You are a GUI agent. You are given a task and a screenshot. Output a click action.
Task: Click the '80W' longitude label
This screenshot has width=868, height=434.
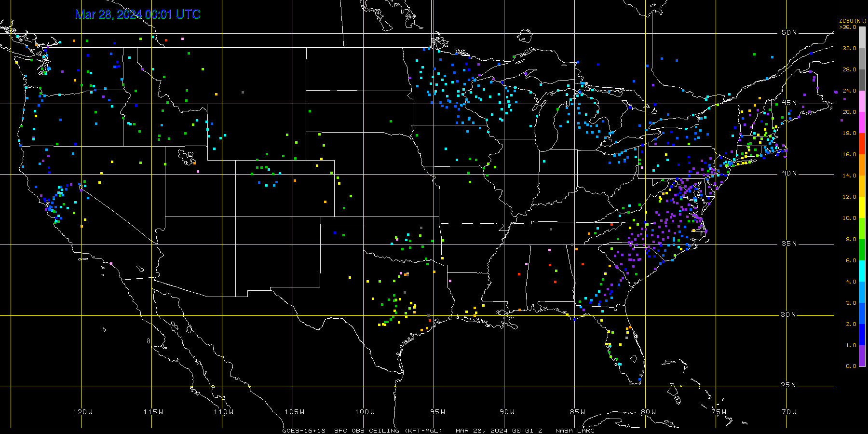point(649,412)
